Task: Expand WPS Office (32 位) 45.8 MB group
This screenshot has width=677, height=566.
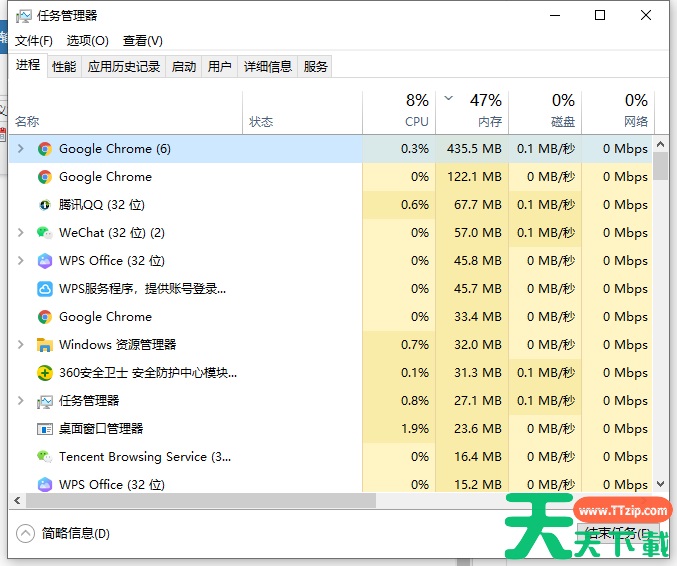Action: (20, 261)
